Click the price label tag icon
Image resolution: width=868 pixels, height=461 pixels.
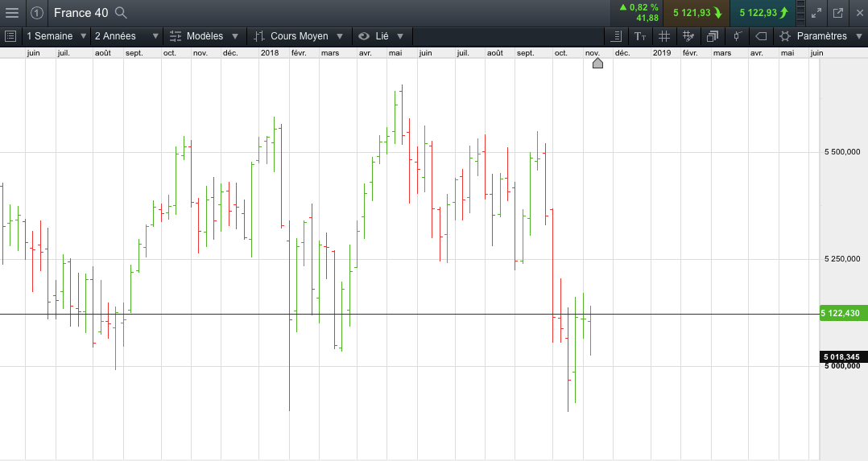tap(761, 36)
